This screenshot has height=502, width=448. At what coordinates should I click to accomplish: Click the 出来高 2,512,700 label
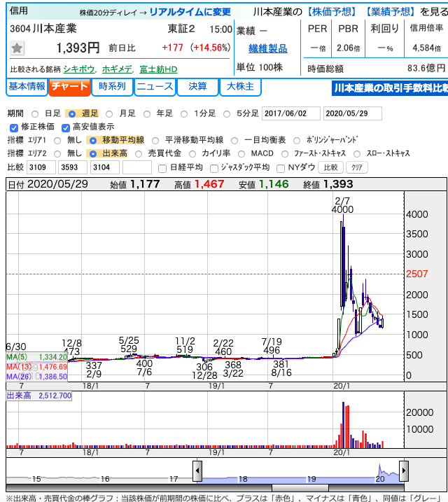coord(38,396)
